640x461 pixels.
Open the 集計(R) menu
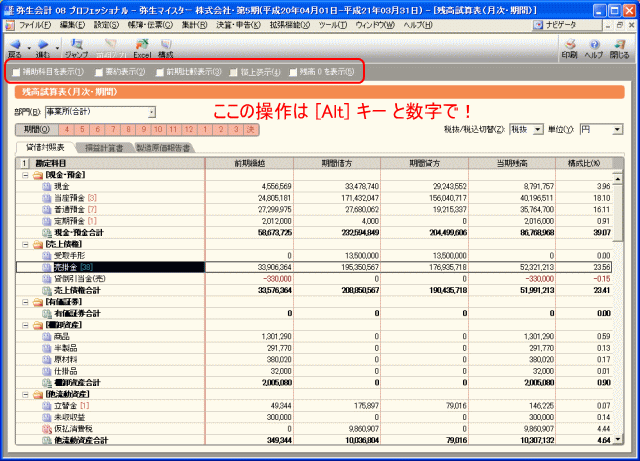click(x=195, y=23)
